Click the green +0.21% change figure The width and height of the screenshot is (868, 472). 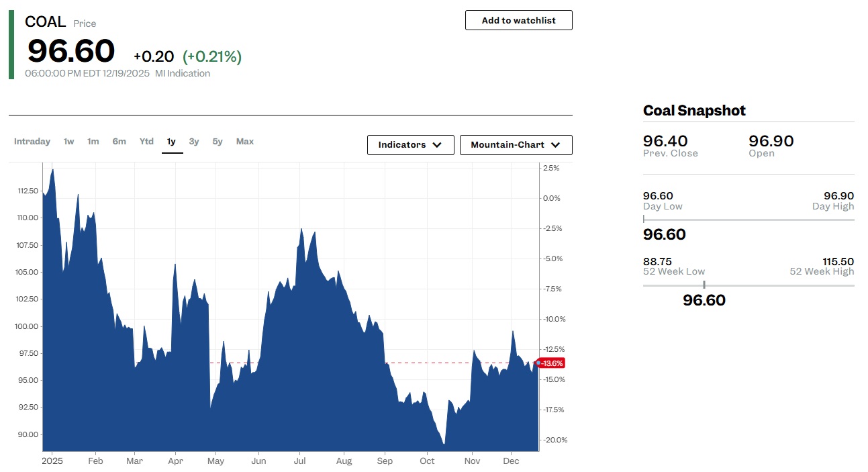coord(212,56)
